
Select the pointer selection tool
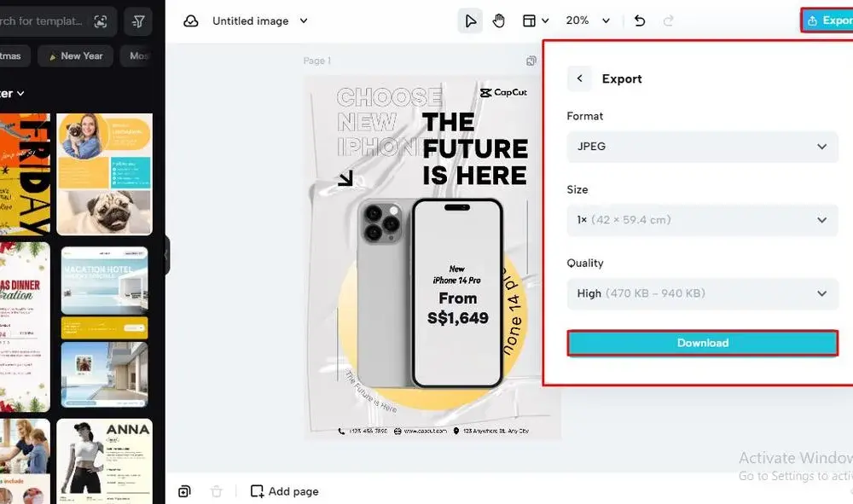click(x=470, y=21)
